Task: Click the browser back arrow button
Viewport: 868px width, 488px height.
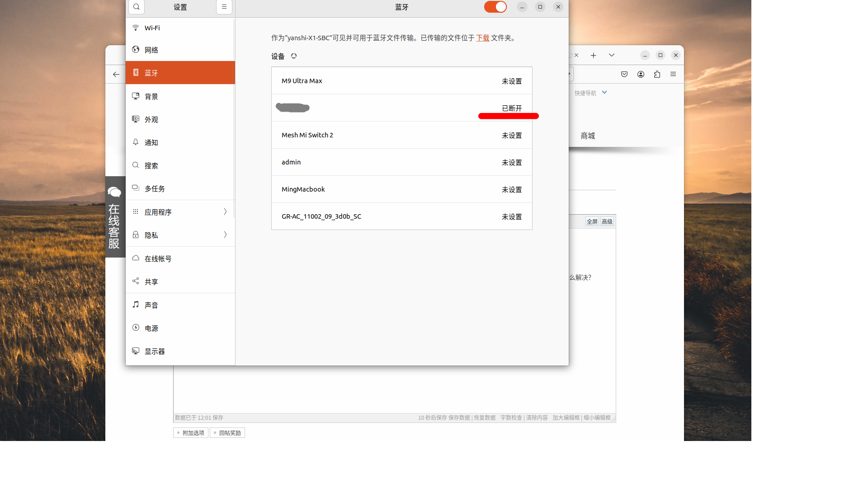Action: pyautogui.click(x=116, y=75)
